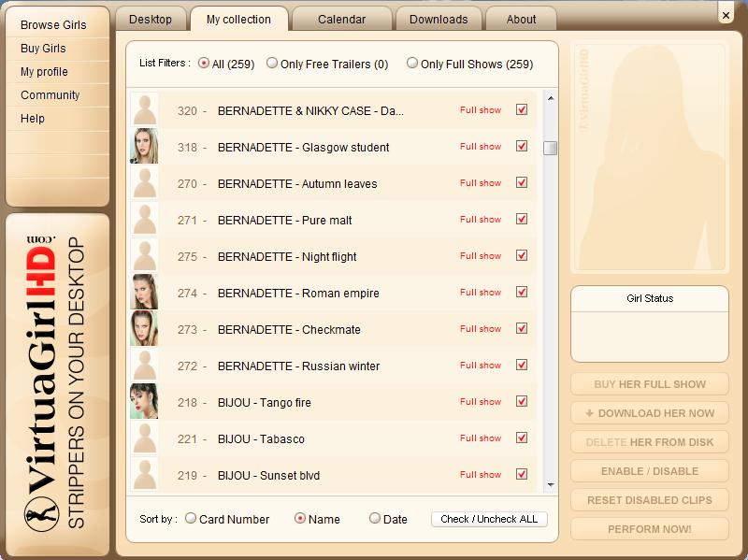Click the BERNADETTE Glasgow student thumbnail photo

coord(144,147)
